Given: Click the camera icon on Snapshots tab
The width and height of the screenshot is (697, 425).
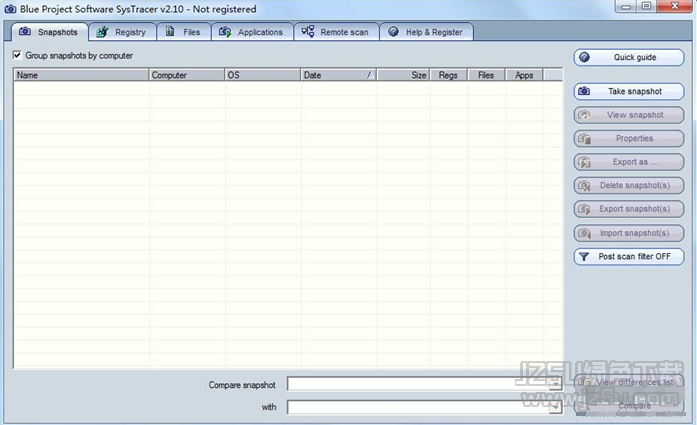Looking at the screenshot, I should click(x=25, y=32).
